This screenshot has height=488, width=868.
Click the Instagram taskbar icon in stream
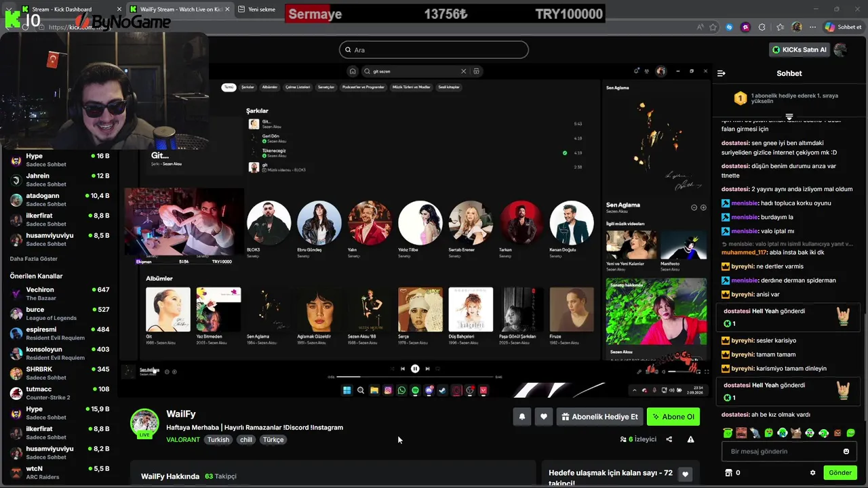pos(388,390)
